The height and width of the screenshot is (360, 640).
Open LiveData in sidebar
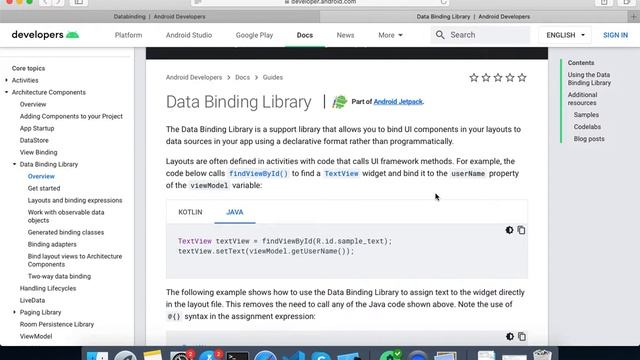tap(32, 300)
